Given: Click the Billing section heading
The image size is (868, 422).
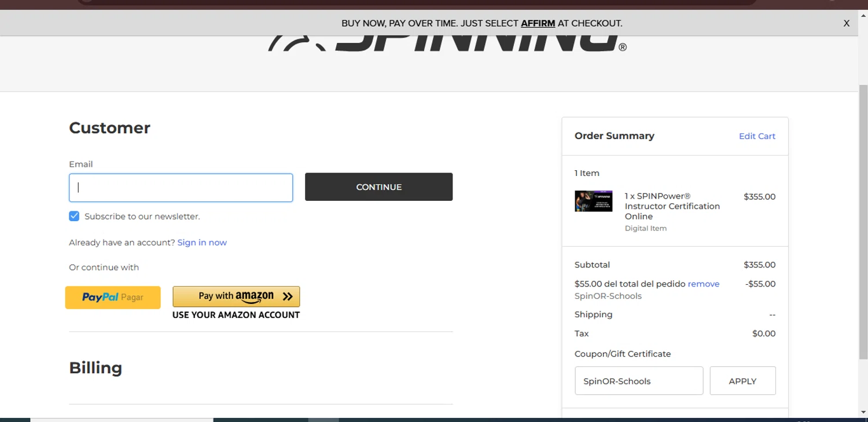Looking at the screenshot, I should pos(95,368).
